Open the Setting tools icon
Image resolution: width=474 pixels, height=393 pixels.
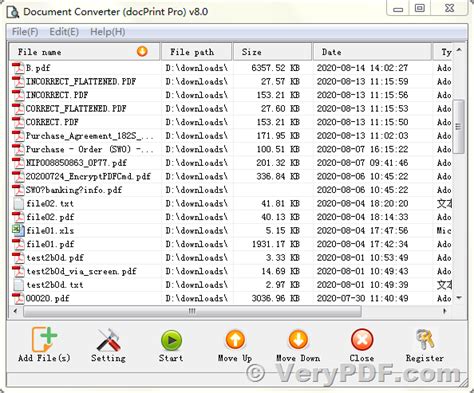(108, 340)
